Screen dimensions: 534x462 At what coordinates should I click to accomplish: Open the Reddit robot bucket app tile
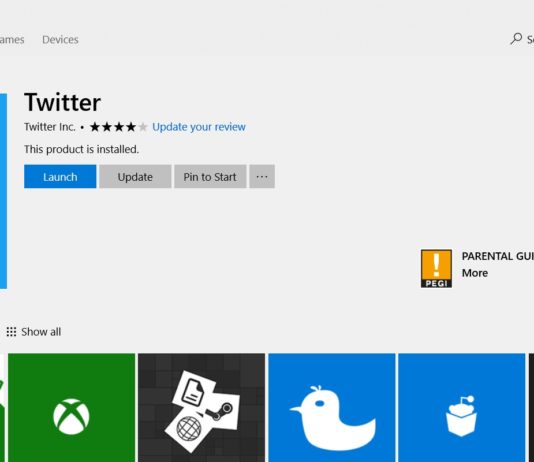coord(462,408)
